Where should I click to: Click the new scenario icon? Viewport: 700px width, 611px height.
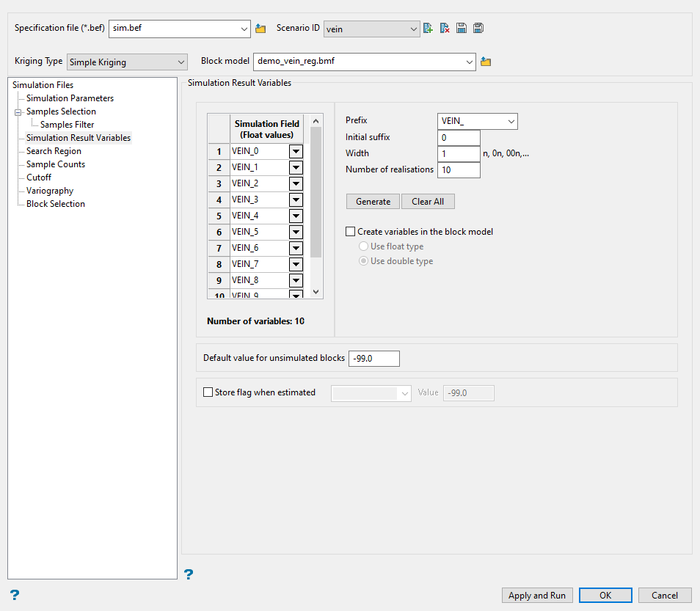(x=429, y=29)
